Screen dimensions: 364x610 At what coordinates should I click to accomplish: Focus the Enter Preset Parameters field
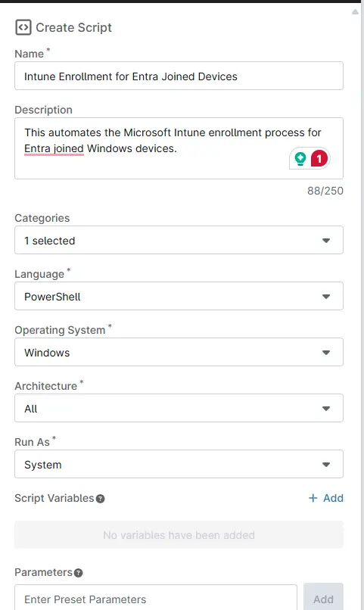pos(156,598)
